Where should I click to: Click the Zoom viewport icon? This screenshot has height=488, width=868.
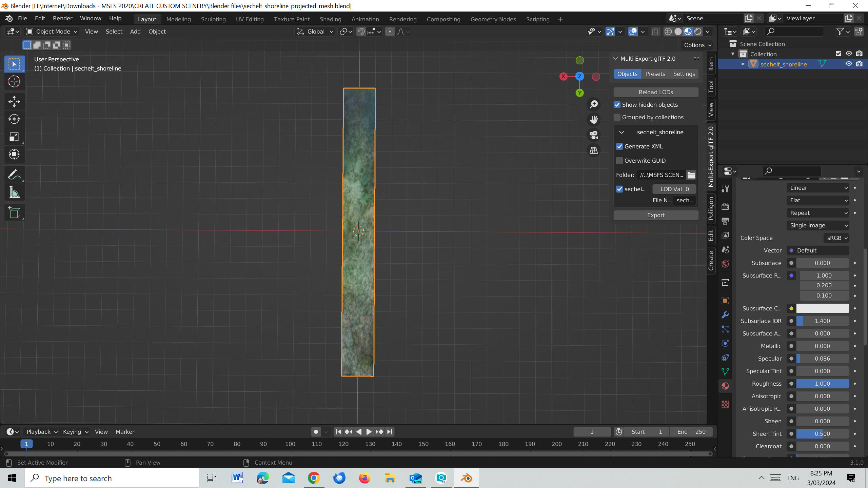tap(594, 104)
